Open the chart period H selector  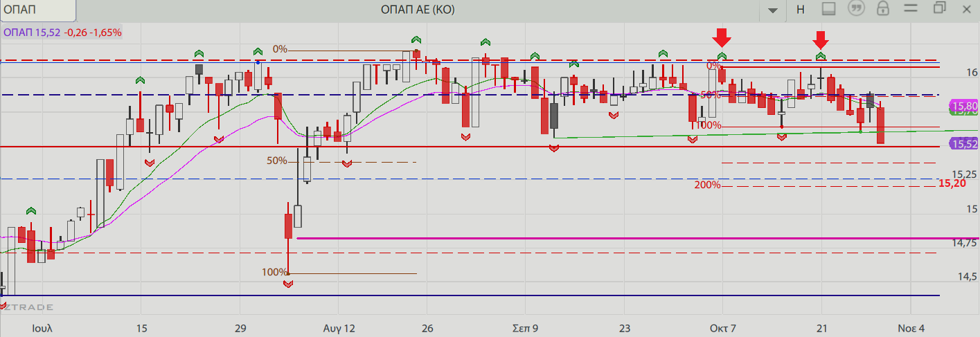[x=801, y=9]
